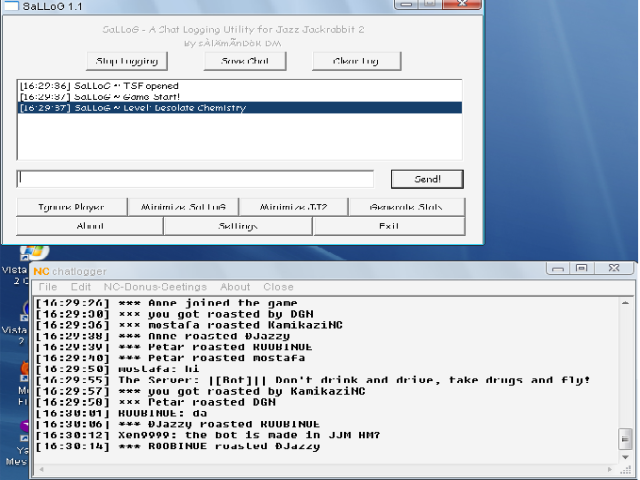Minimize the NC chatlogger window
Viewport: 640px width, 480px height.
coord(558,268)
